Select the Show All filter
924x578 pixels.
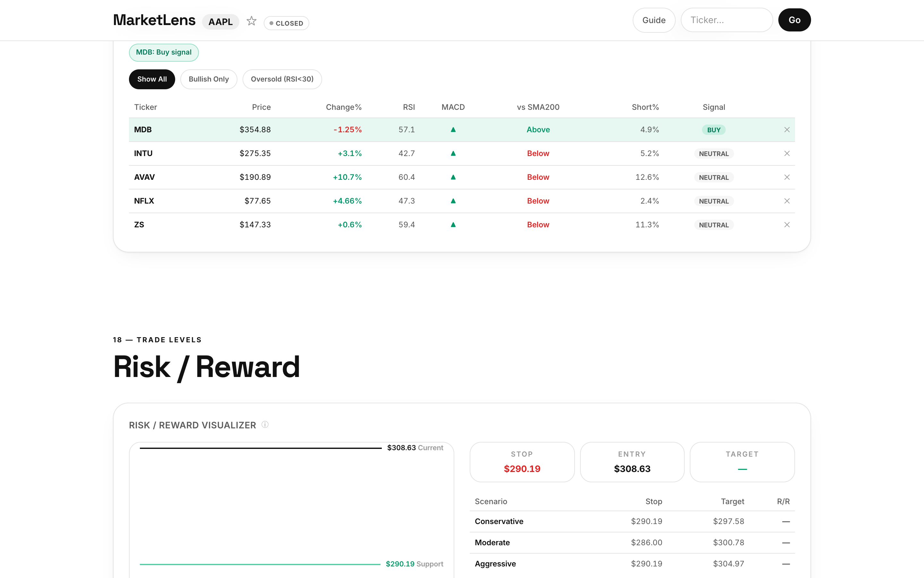pyautogui.click(x=152, y=79)
